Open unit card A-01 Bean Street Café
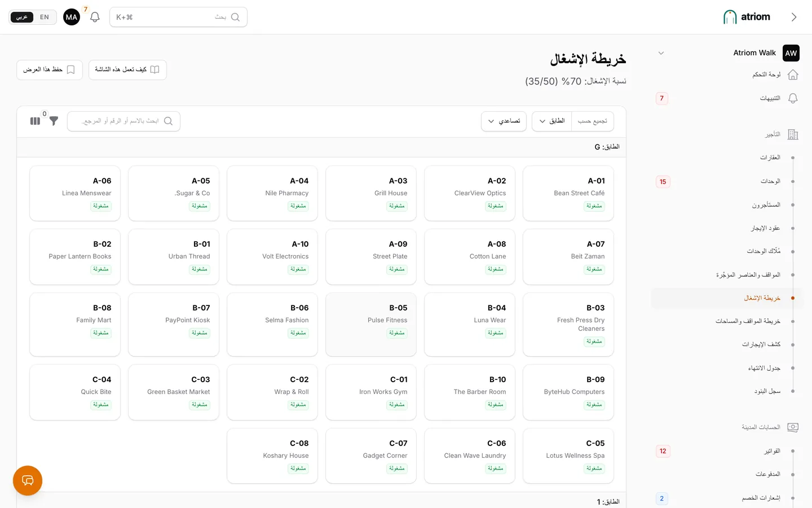The height and width of the screenshot is (508, 812). coord(568,193)
